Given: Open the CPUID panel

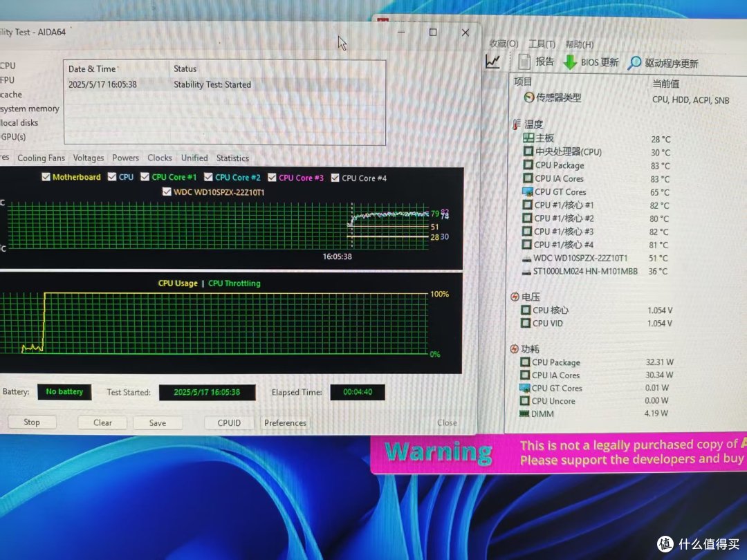Looking at the screenshot, I should click(229, 423).
